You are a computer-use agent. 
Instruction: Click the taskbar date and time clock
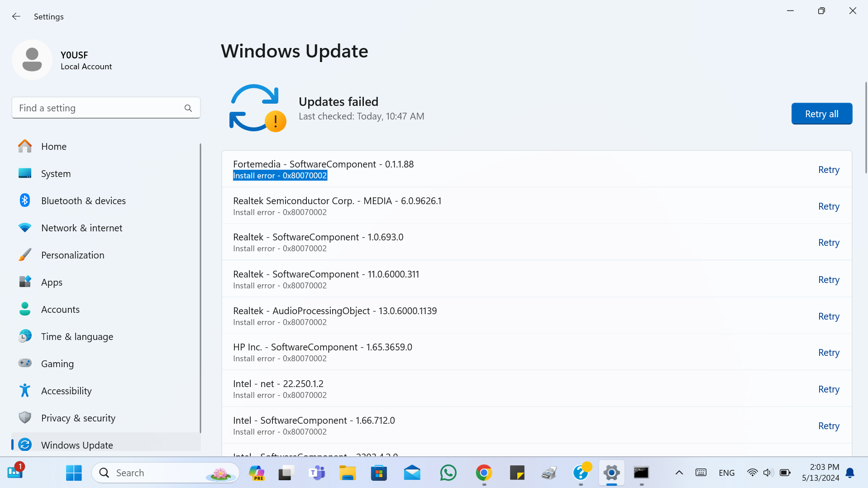pos(820,473)
